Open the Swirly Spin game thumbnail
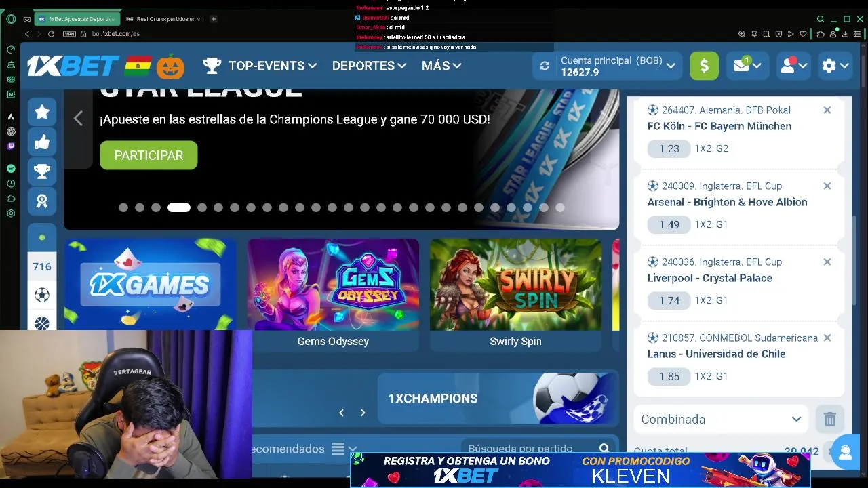The width and height of the screenshot is (868, 488). coord(515,284)
